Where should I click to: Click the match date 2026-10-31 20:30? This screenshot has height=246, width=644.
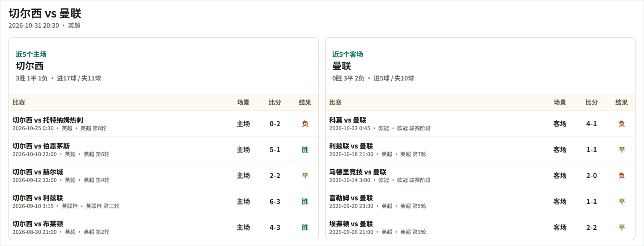coord(34,25)
